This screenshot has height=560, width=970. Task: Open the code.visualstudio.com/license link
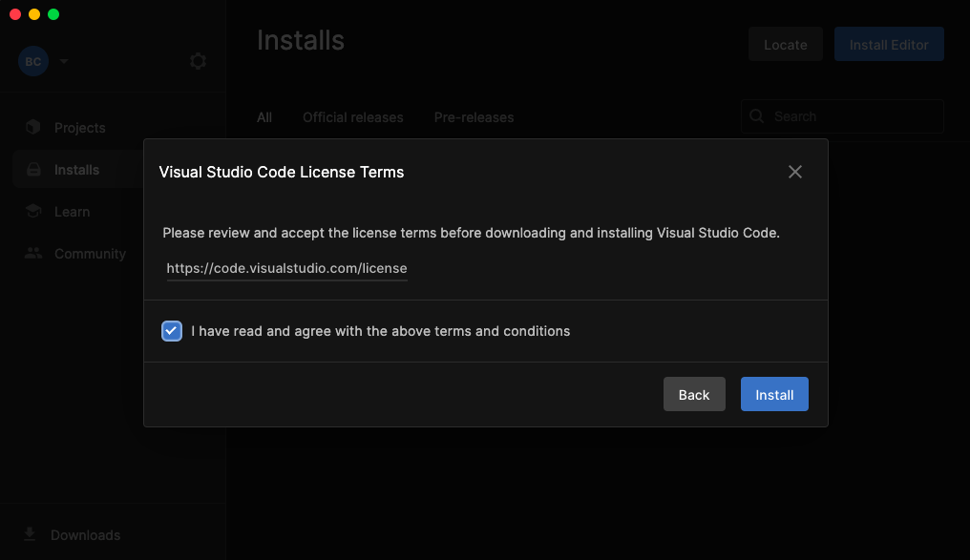[286, 268]
